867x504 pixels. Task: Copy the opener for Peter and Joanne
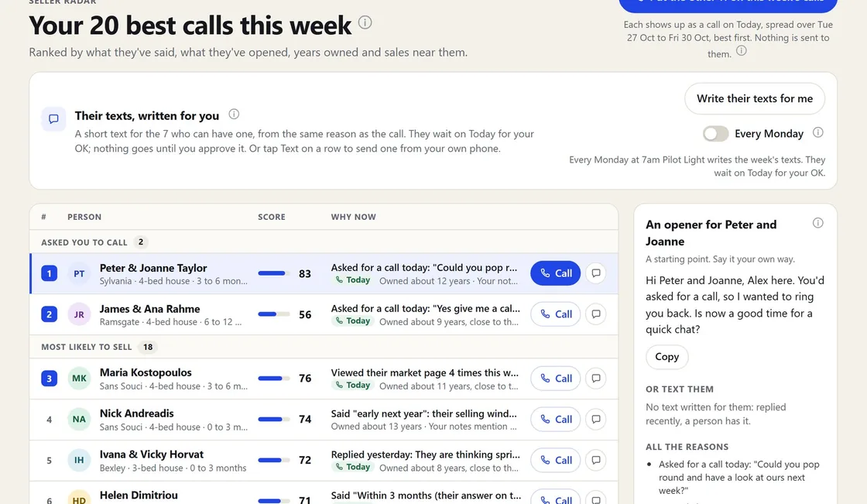(667, 357)
